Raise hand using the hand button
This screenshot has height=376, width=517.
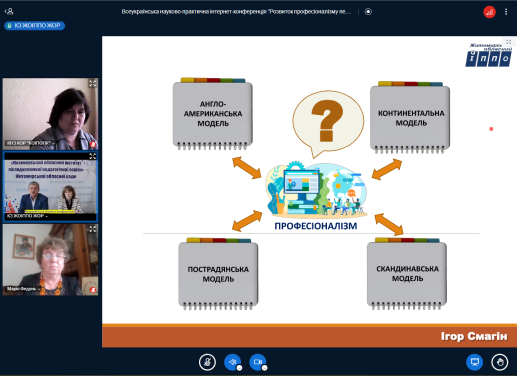(500, 362)
